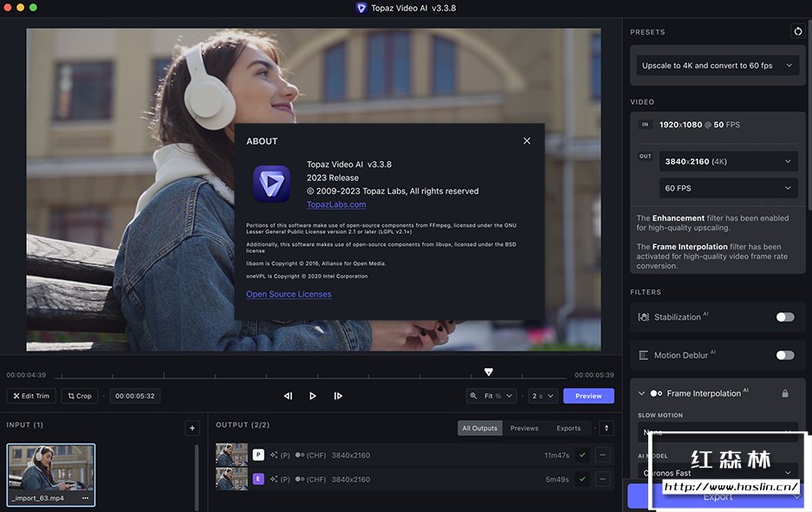812x512 pixels.
Task: Click the Crop button
Action: pyautogui.click(x=79, y=396)
